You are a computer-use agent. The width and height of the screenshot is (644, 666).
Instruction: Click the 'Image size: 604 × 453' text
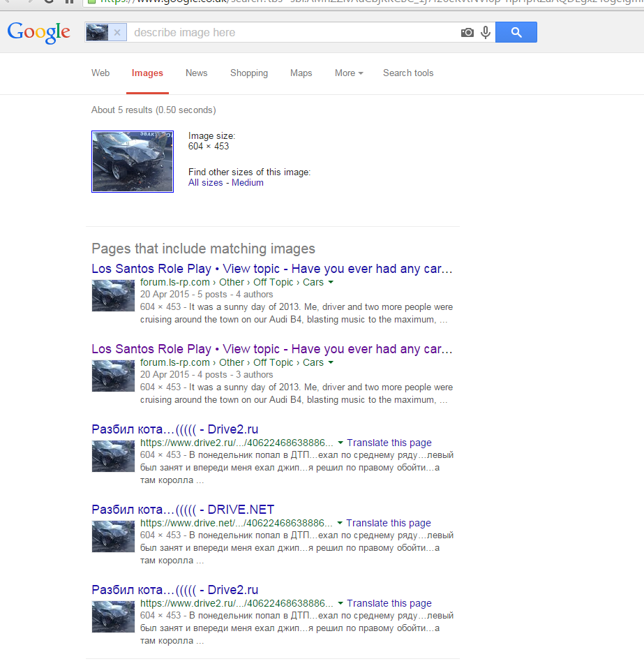pos(211,141)
